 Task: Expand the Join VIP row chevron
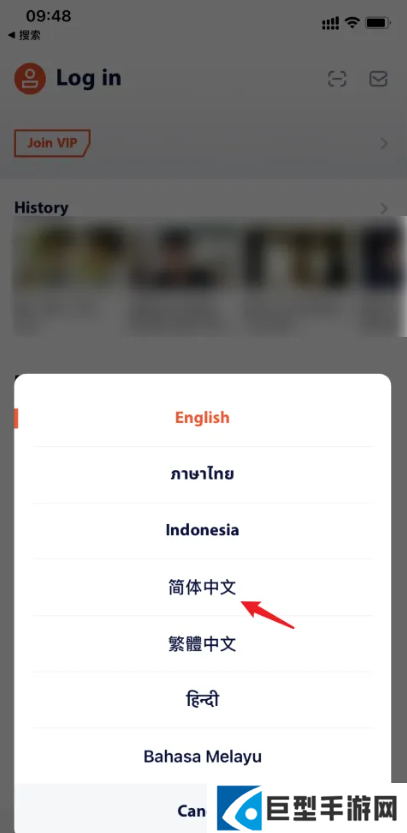(384, 143)
